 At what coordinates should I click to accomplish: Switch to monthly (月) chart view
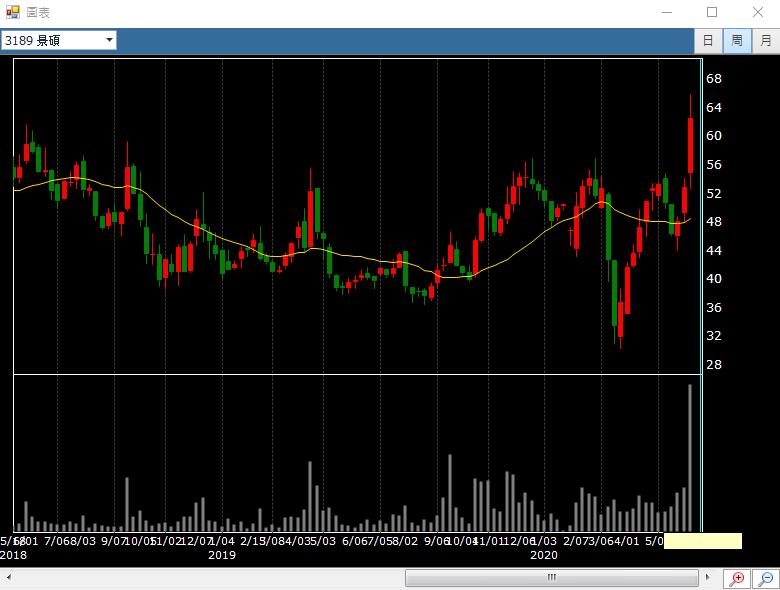click(x=766, y=40)
